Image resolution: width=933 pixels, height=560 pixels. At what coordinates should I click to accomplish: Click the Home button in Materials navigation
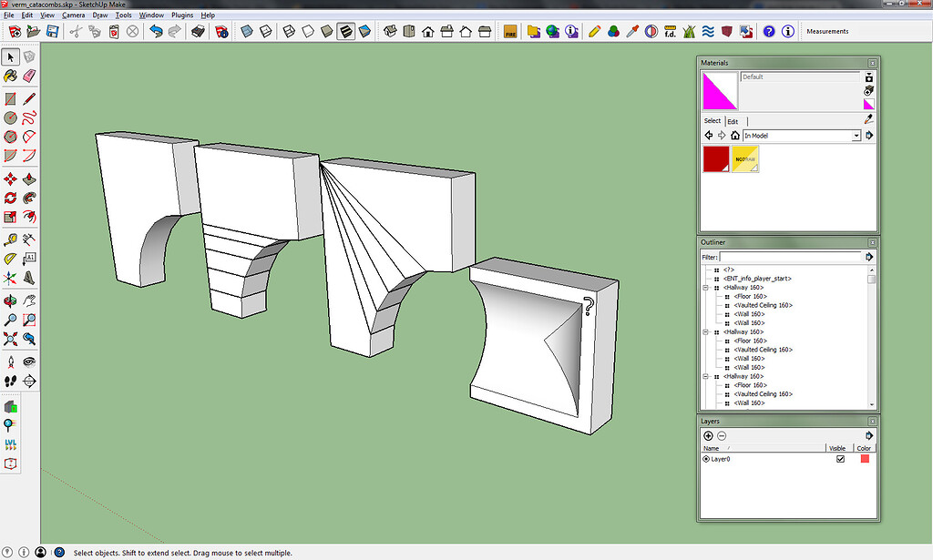pyautogui.click(x=735, y=136)
